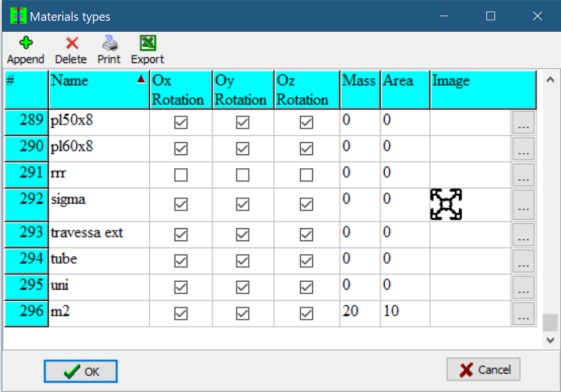Click the Print printer icon

[109, 43]
